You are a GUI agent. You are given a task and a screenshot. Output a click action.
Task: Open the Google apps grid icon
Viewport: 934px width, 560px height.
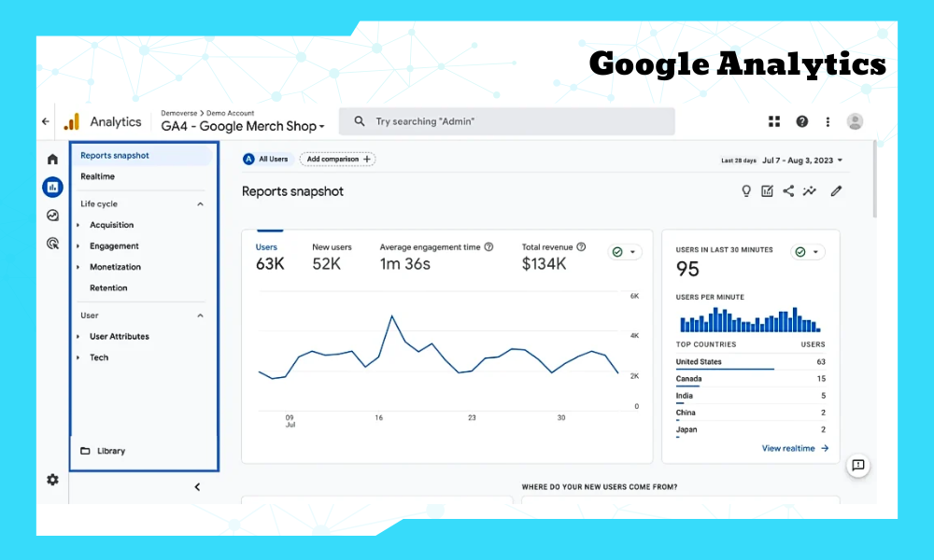774,121
